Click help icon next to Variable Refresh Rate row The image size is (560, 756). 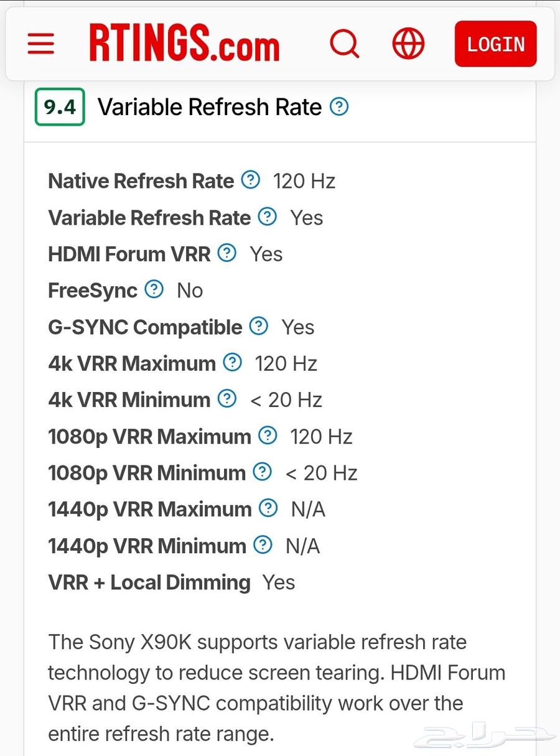pos(267,217)
